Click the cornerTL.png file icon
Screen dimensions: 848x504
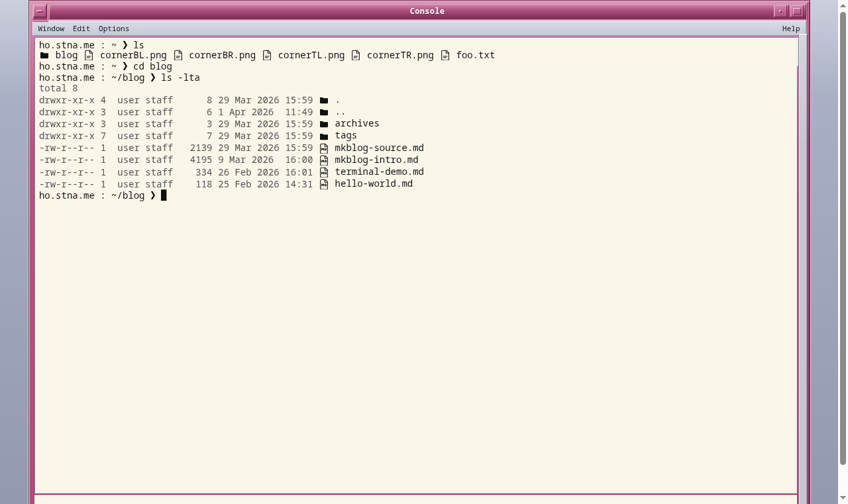point(267,56)
